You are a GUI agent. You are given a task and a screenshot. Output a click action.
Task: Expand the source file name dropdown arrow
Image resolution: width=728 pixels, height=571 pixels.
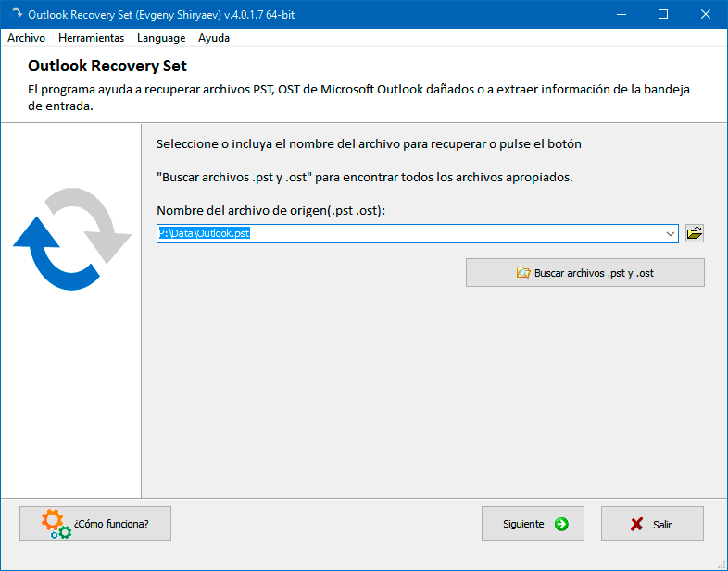(671, 234)
